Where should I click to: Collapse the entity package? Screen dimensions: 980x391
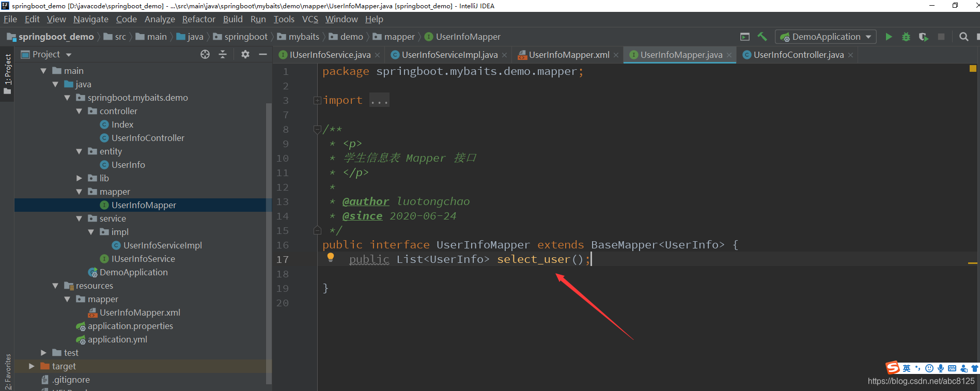[x=79, y=151]
